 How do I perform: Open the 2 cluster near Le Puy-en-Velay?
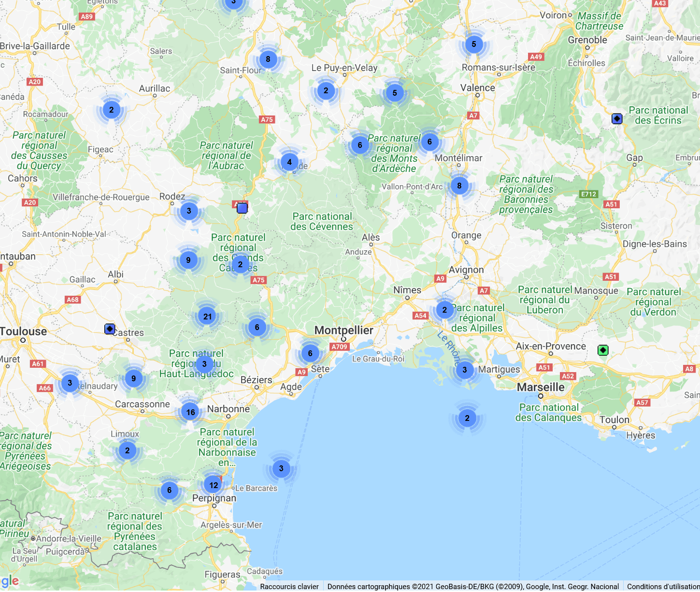click(x=326, y=90)
